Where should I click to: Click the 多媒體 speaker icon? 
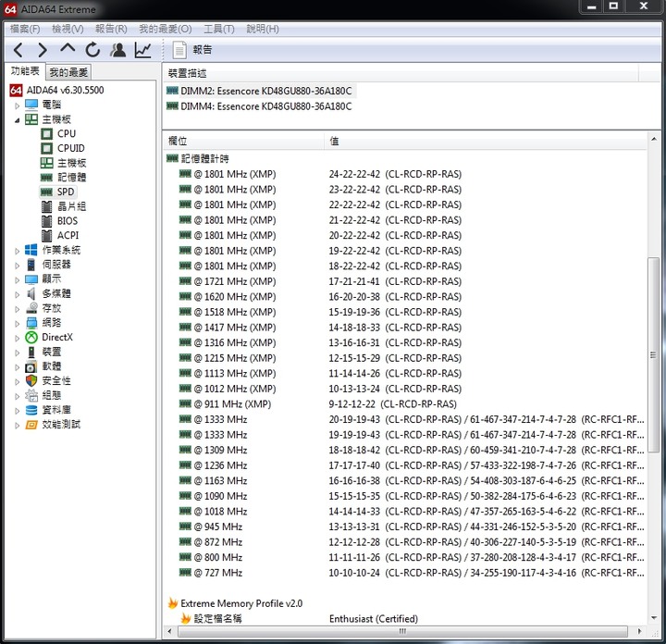[x=31, y=293]
